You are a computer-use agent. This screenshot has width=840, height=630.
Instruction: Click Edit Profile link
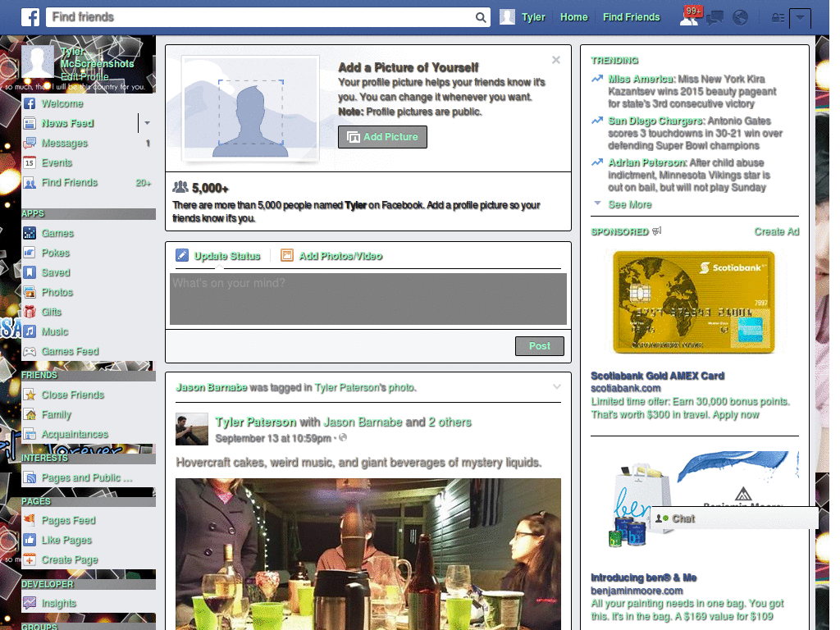coord(84,76)
